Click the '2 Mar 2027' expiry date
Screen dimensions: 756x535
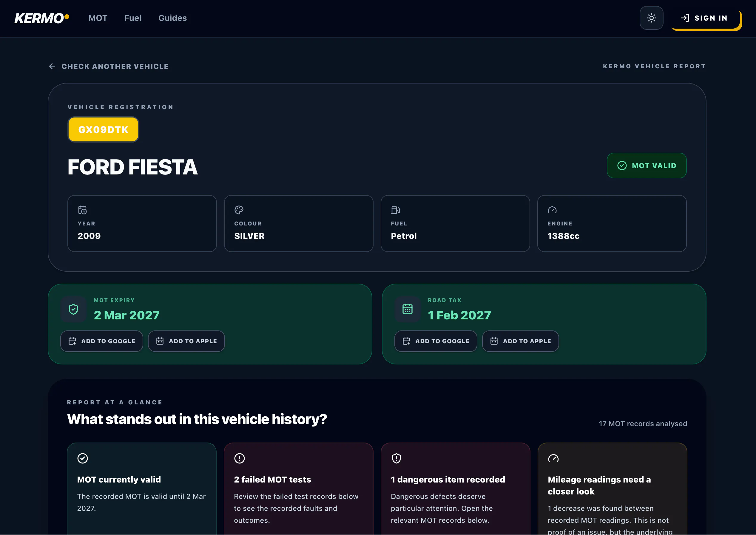coord(126,315)
